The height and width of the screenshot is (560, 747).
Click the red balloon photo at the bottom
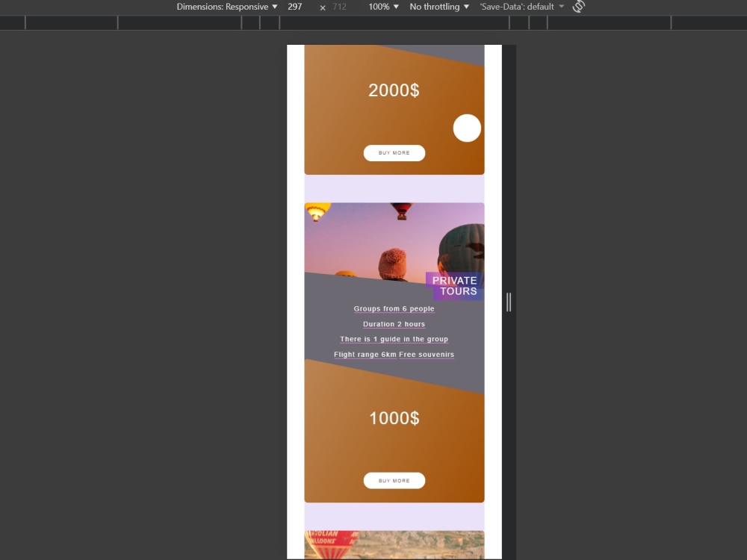(x=394, y=545)
